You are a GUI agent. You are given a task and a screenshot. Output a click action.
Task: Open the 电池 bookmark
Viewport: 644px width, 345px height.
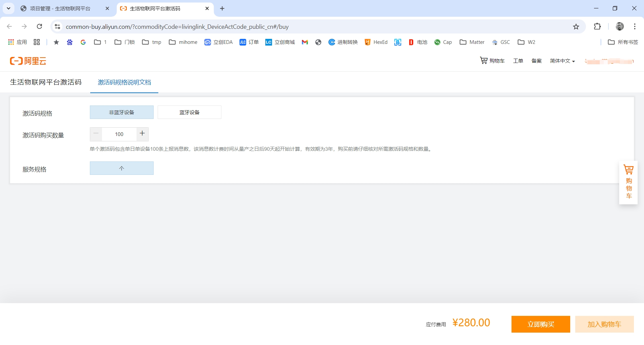(x=418, y=42)
